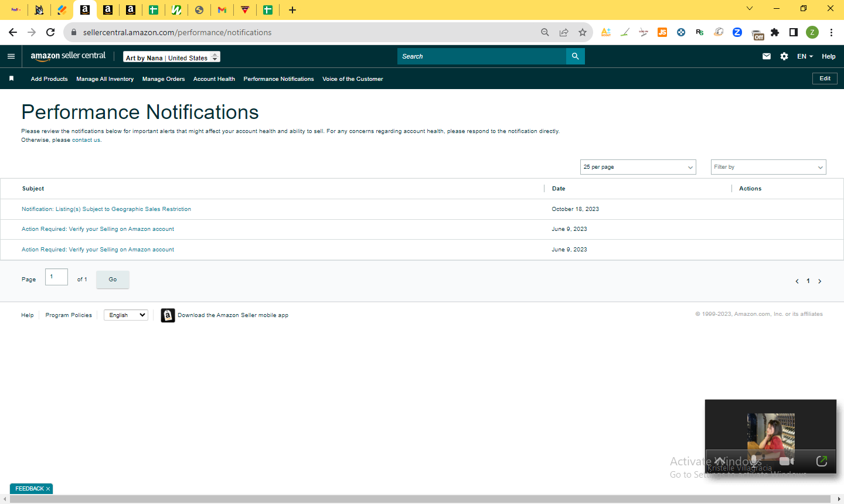
Task: Open the 25 per page dropdown
Action: [638, 167]
